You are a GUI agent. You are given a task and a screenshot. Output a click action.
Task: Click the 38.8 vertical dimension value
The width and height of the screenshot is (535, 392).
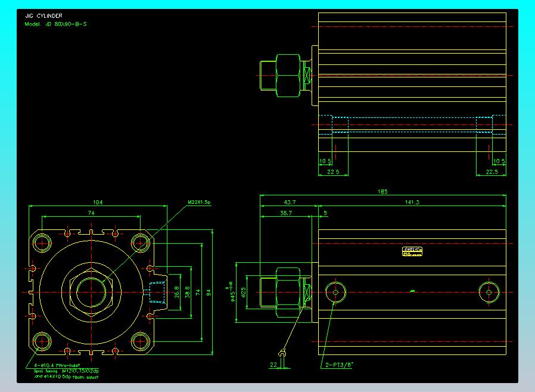pos(187,293)
